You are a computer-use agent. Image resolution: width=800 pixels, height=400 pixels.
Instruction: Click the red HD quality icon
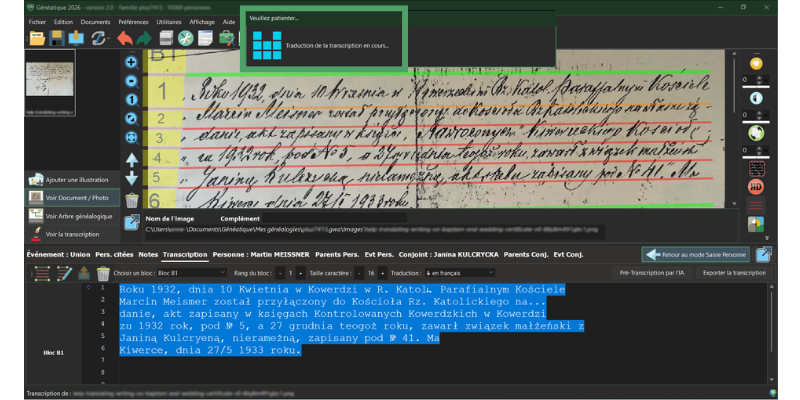tap(756, 186)
